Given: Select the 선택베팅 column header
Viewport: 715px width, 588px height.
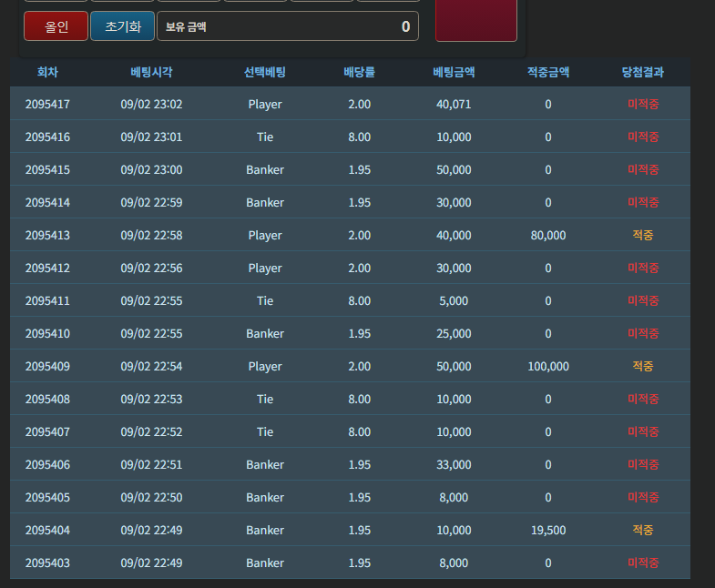Looking at the screenshot, I should (x=265, y=72).
